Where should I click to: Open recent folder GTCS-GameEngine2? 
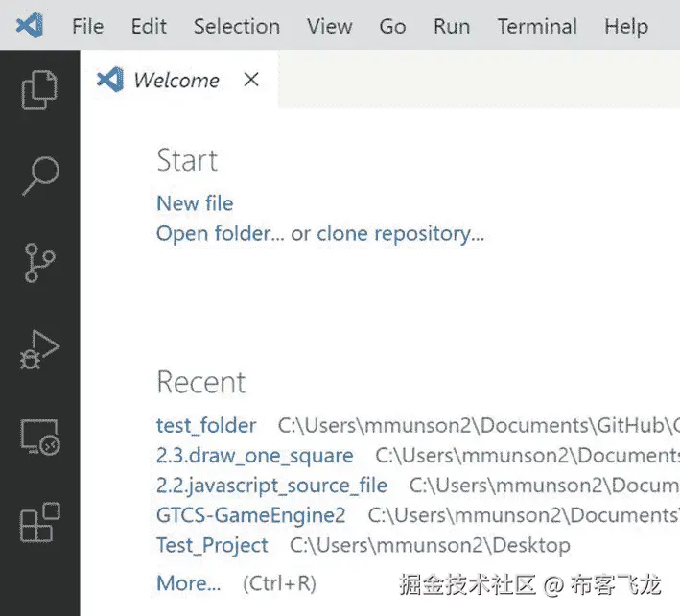(250, 516)
